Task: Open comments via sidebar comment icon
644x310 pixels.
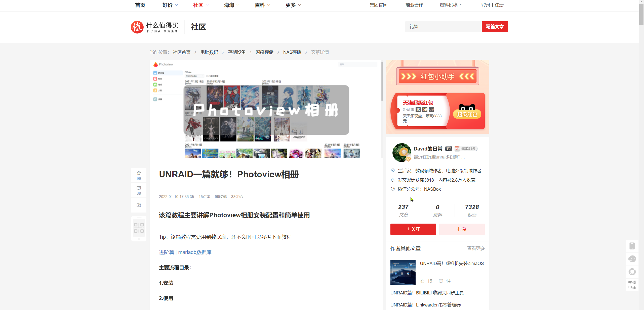Action: [x=139, y=188]
